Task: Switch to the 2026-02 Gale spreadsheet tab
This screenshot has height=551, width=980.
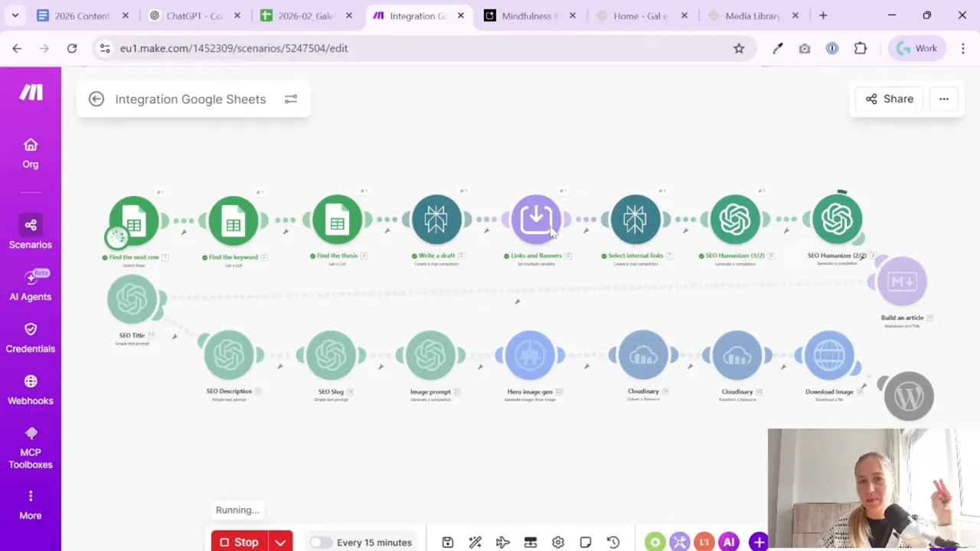Action: (x=305, y=15)
